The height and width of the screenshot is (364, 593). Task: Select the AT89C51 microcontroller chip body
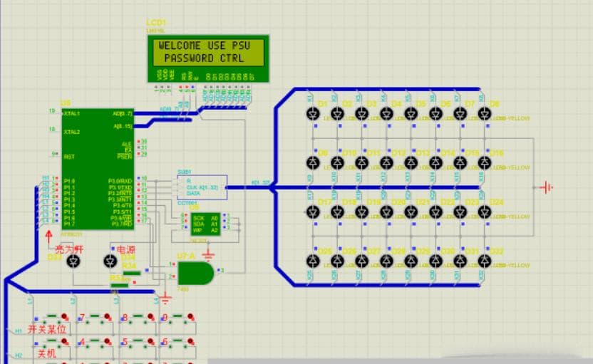click(x=98, y=169)
